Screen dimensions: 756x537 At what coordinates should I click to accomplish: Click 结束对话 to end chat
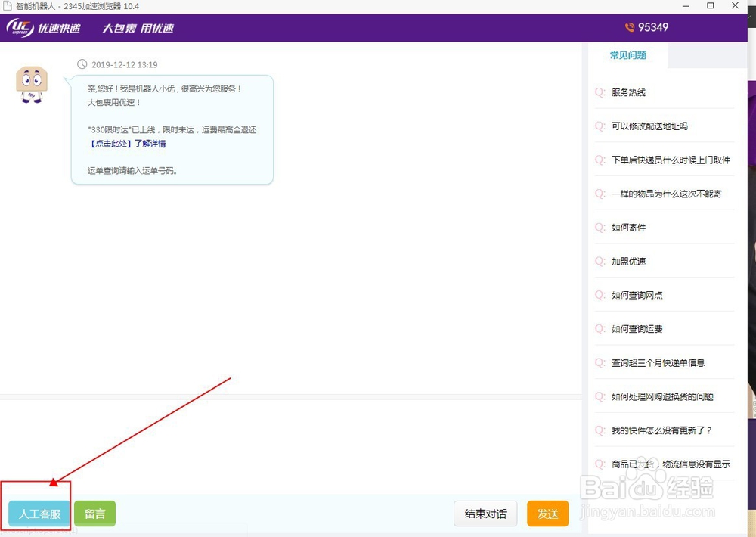[485, 514]
